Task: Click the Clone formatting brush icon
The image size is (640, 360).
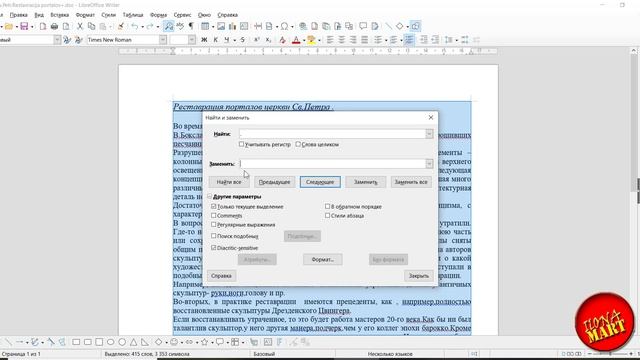Action: coord(121,27)
